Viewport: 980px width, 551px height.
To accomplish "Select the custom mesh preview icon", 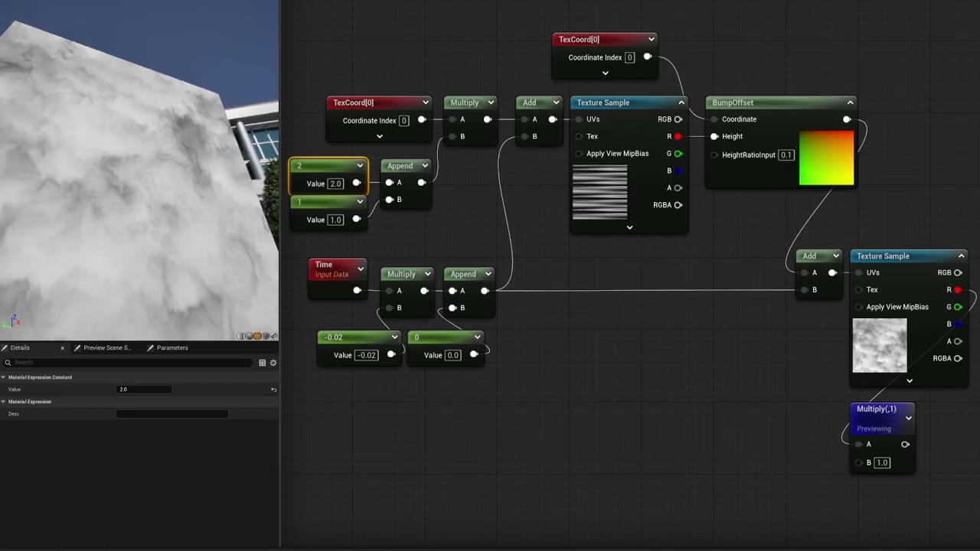I will pyautogui.click(x=274, y=336).
